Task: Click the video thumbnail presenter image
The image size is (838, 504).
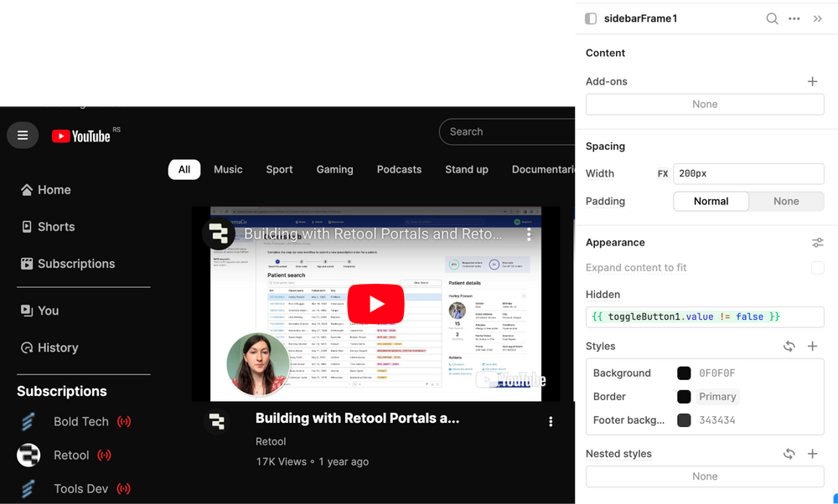Action: coord(257,364)
